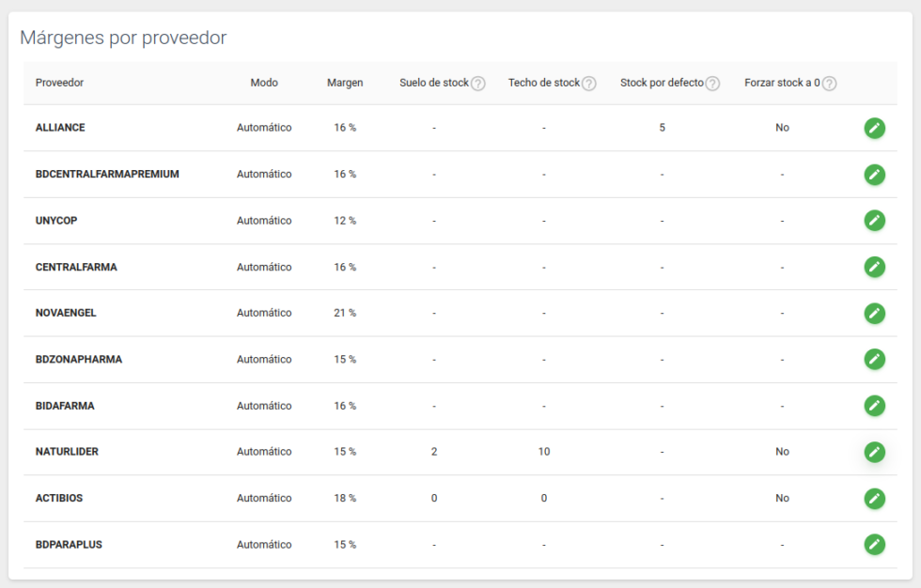Screen dimensions: 921x588
Task: Click edit icon for ACTIBIOS
Action: pos(874,498)
